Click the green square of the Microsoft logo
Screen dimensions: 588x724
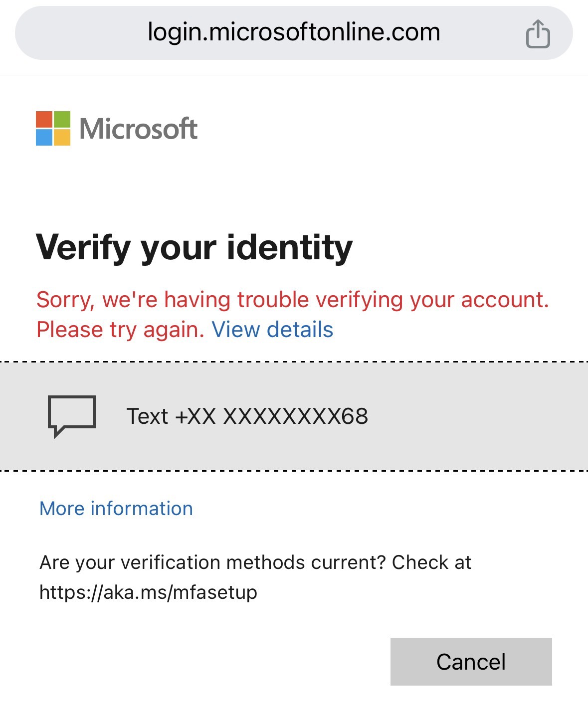[62, 119]
